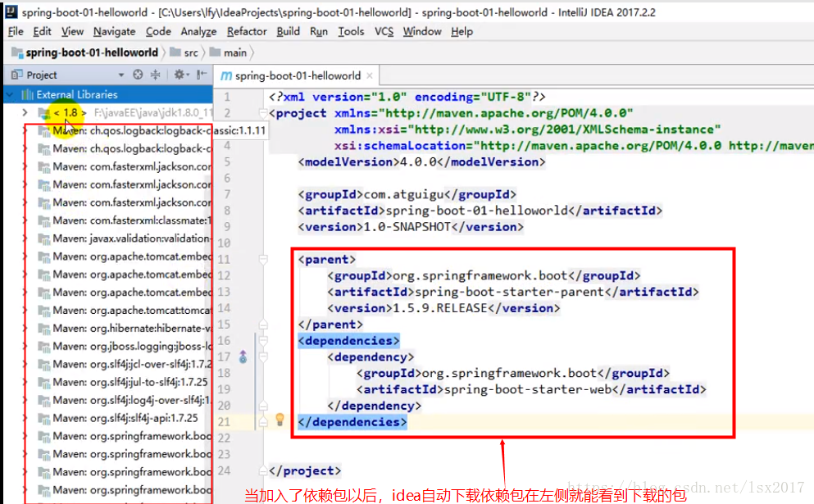Select Maven: org.slf4j:log4j-over-slf4j row

108,400
